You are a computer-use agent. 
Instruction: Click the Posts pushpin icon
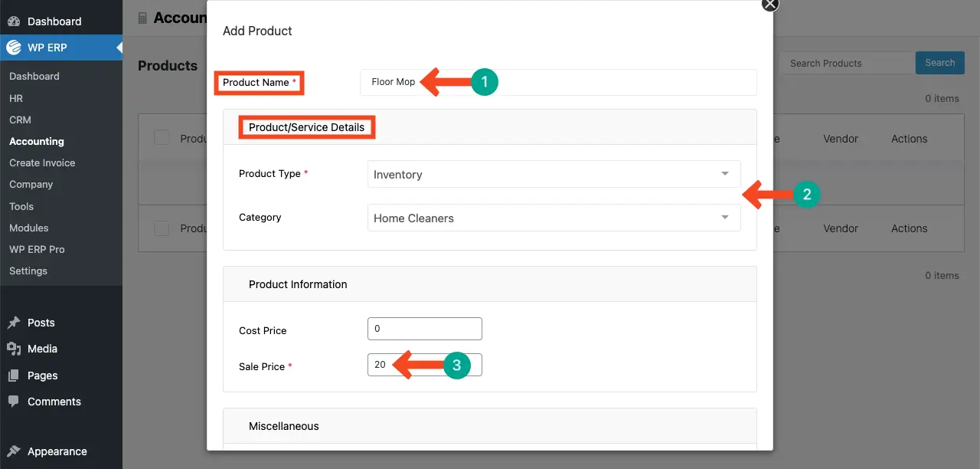coord(14,323)
